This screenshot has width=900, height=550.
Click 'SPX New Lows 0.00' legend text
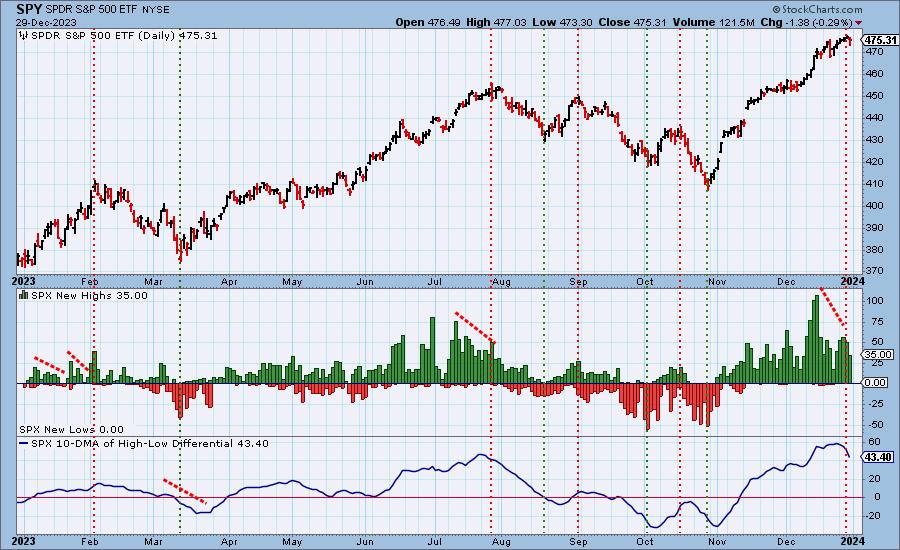71,429
